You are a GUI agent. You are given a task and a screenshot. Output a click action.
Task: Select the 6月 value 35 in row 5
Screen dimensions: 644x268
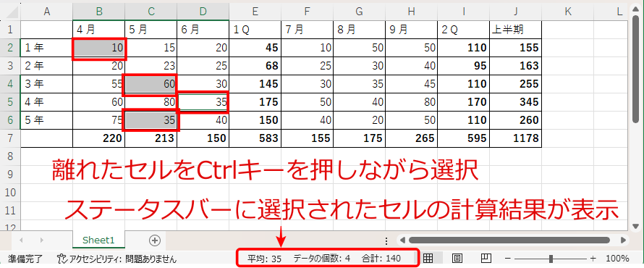click(x=203, y=102)
